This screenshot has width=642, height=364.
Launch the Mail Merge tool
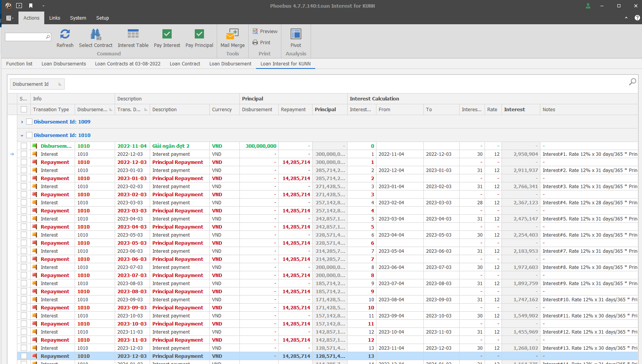pos(232,34)
